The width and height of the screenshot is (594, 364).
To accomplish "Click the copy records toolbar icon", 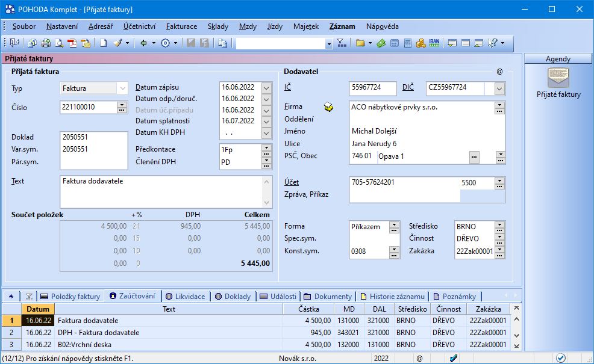I will (x=32, y=43).
